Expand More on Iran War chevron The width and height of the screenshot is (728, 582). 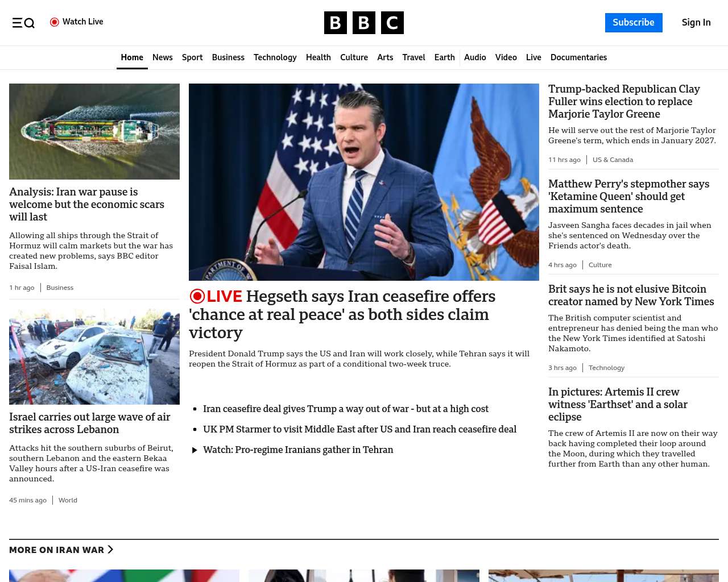(110, 550)
